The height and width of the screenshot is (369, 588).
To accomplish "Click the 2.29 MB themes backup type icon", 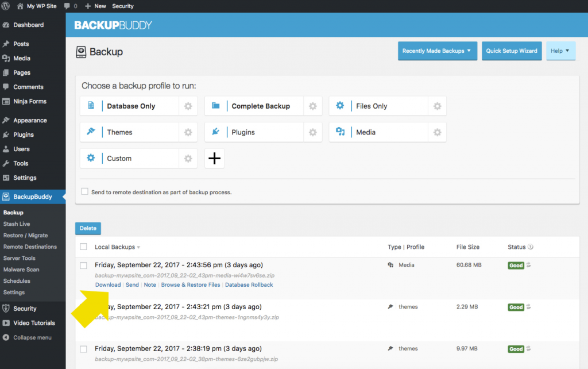I will click(x=390, y=307).
